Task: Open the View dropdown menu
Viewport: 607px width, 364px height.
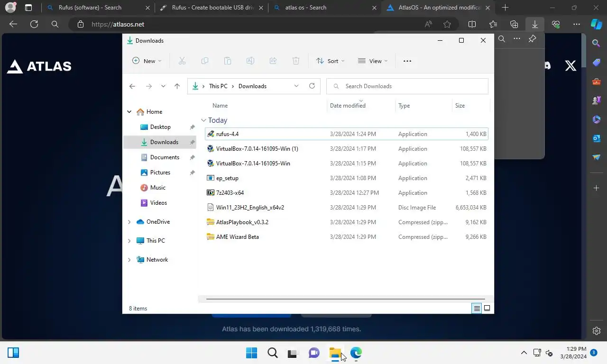Action: pyautogui.click(x=373, y=61)
